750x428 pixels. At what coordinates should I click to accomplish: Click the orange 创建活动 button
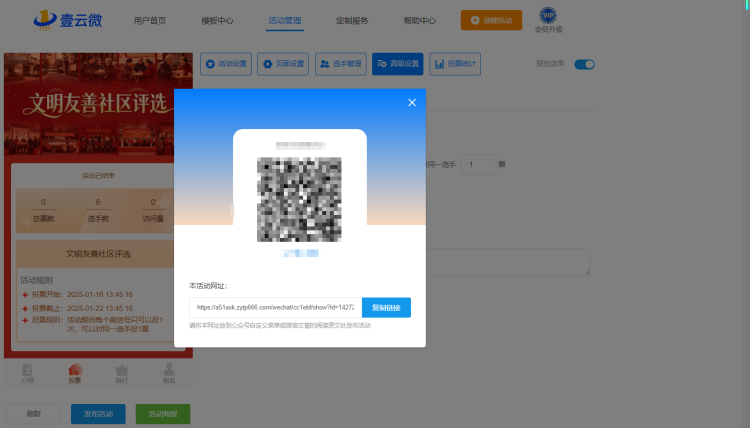491,20
